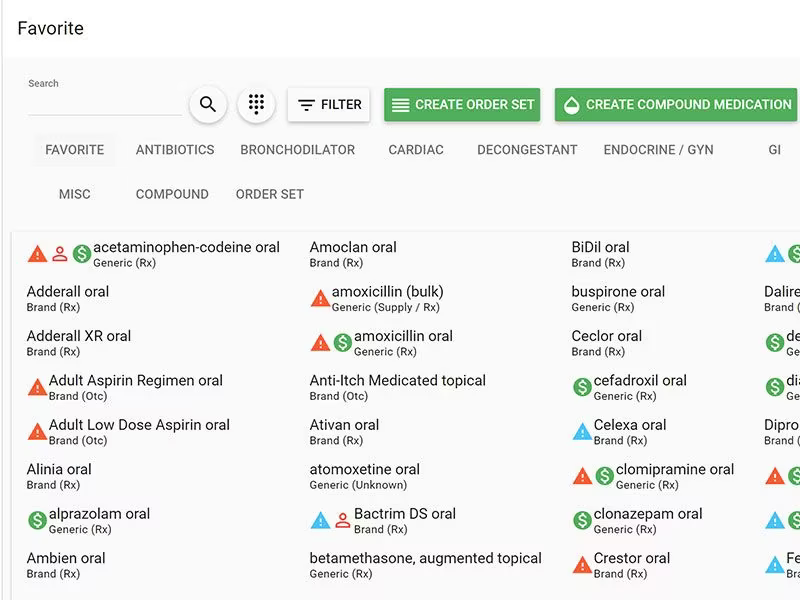Viewport: 800px width, 600px height.
Task: Choose Ceclor oral
Action: coord(607,343)
